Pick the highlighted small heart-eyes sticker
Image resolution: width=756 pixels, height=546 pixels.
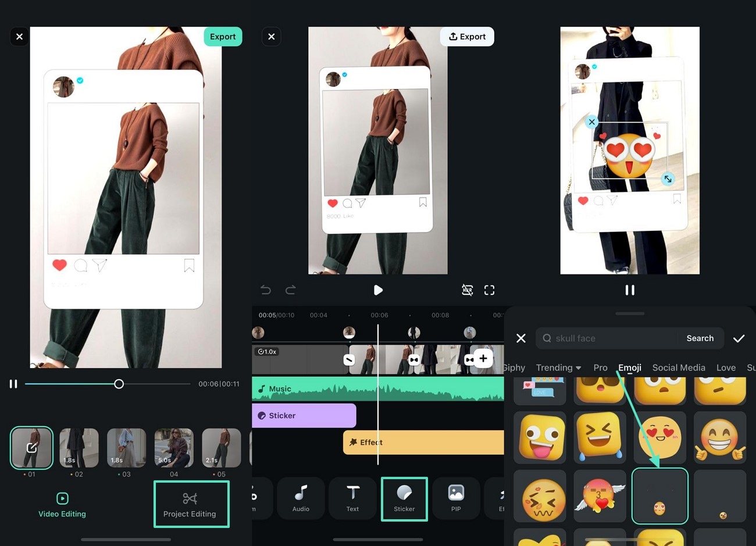[x=660, y=496]
